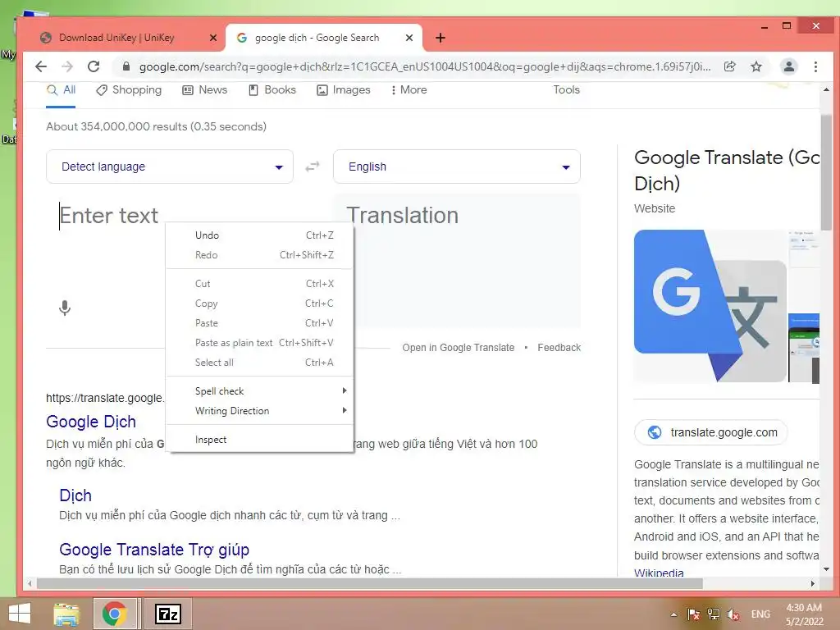Click Open in Google Translate link
The image size is (840, 630).
[458, 348]
